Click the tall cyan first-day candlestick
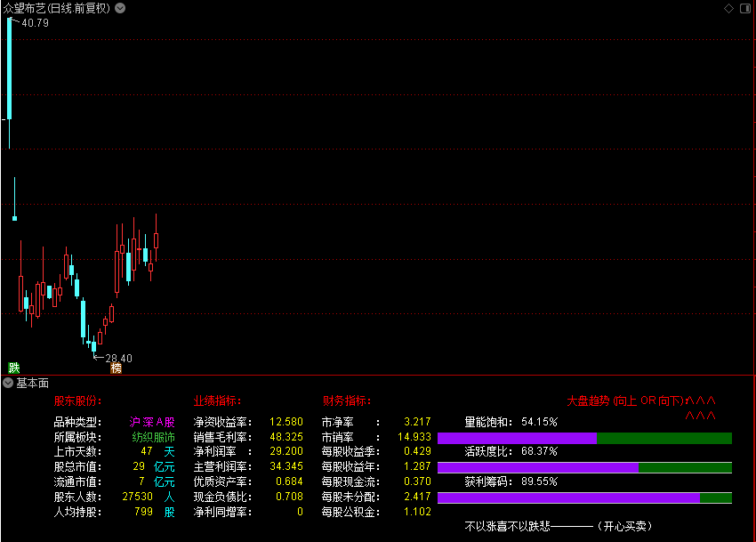The height and width of the screenshot is (542, 756). click(9, 83)
